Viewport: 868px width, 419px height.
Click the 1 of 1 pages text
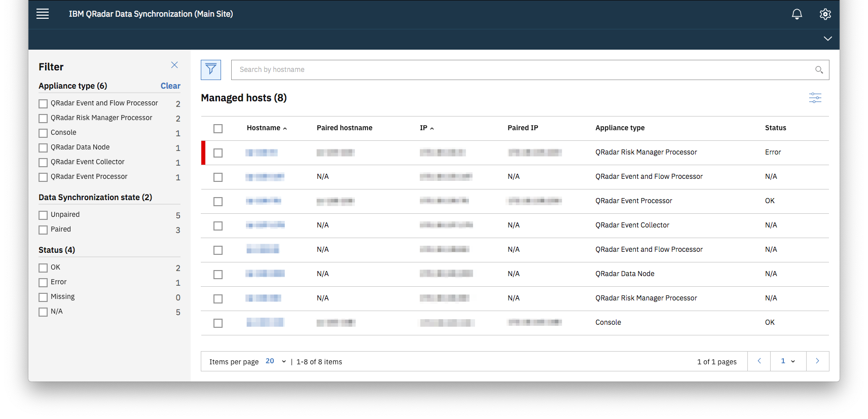717,362
